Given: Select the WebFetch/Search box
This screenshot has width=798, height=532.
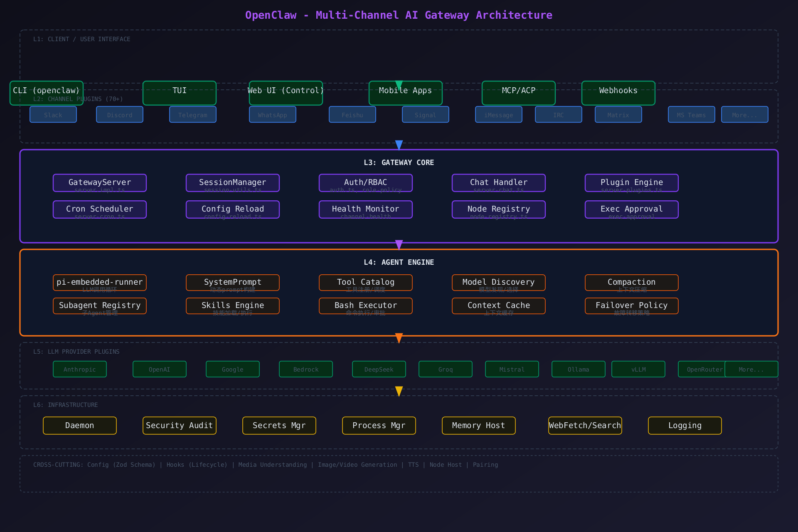Looking at the screenshot, I should pyautogui.click(x=585, y=426).
